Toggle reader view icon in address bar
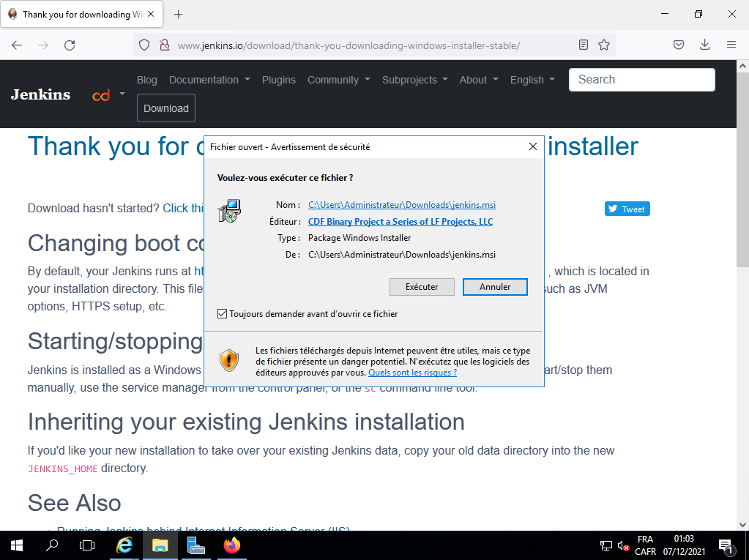 (584, 45)
